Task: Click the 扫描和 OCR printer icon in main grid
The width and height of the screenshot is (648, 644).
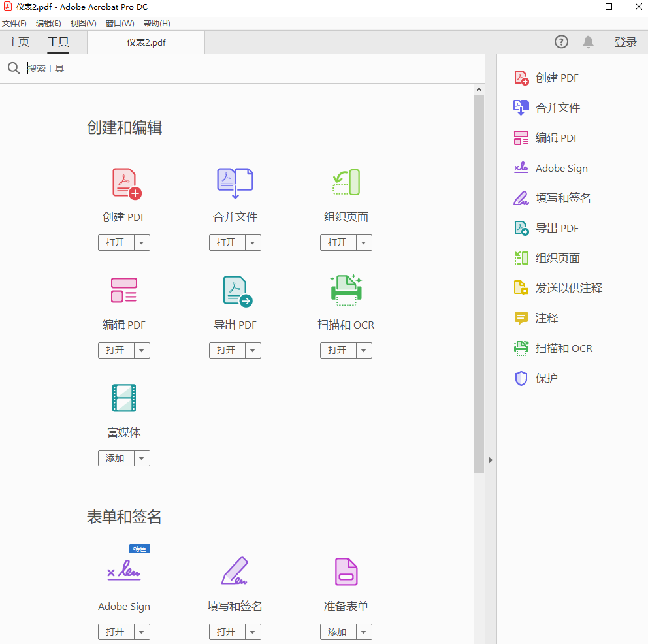Action: click(x=346, y=290)
